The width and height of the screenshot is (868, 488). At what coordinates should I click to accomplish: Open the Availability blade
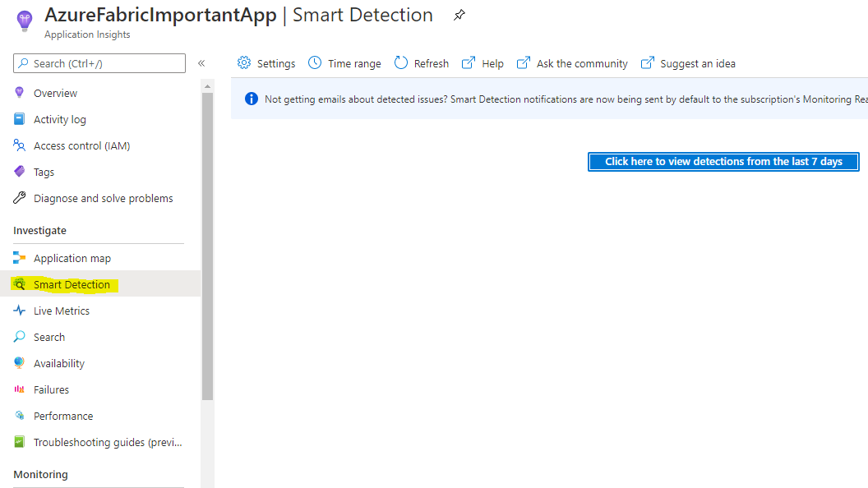point(58,362)
